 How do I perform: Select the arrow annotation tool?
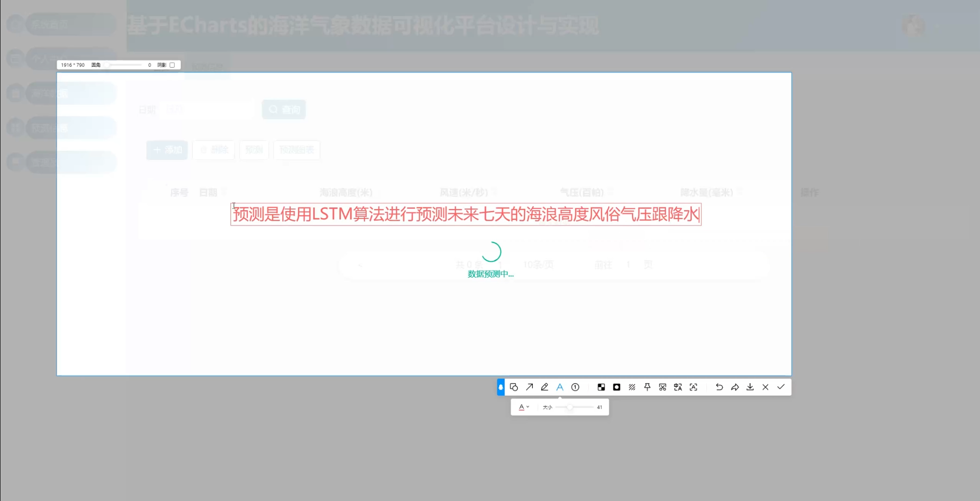pos(530,387)
